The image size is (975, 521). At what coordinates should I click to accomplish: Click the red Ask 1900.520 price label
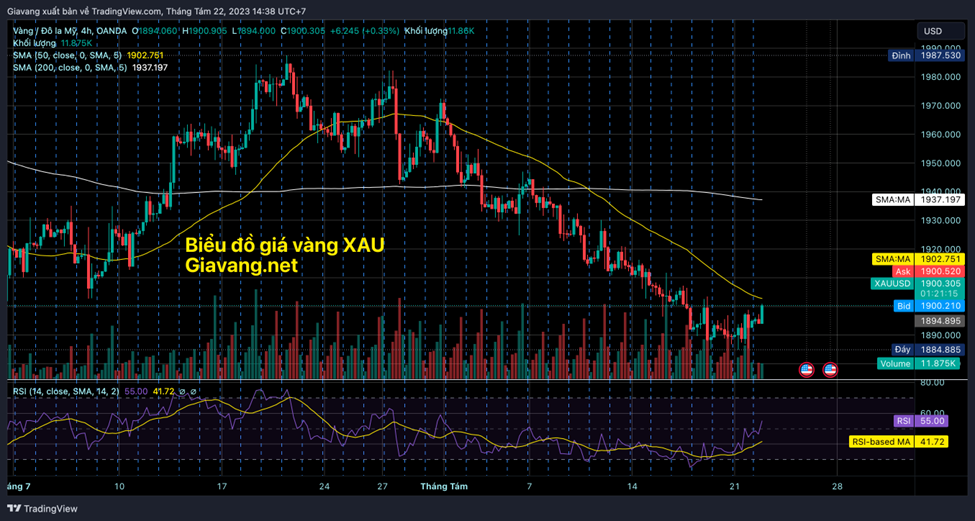(x=917, y=271)
